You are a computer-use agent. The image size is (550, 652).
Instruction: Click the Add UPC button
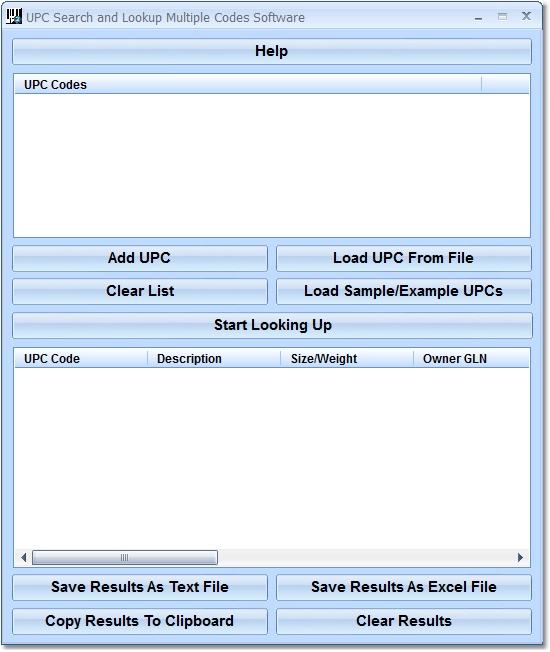[140, 258]
